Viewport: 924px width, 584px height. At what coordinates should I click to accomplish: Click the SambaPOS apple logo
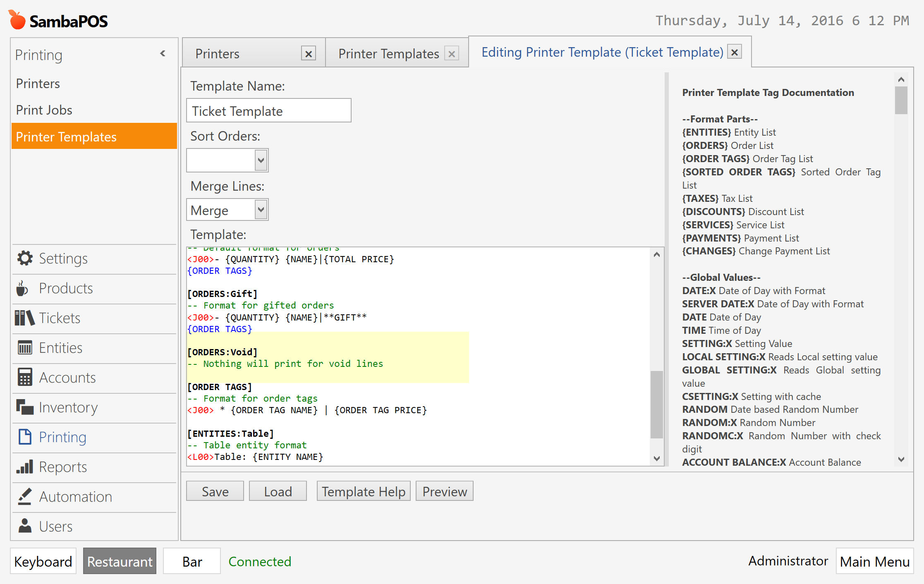[x=17, y=19]
